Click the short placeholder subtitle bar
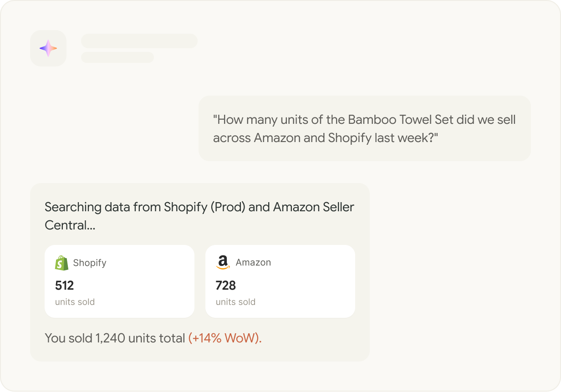Image resolution: width=561 pixels, height=392 pixels. 117,57
